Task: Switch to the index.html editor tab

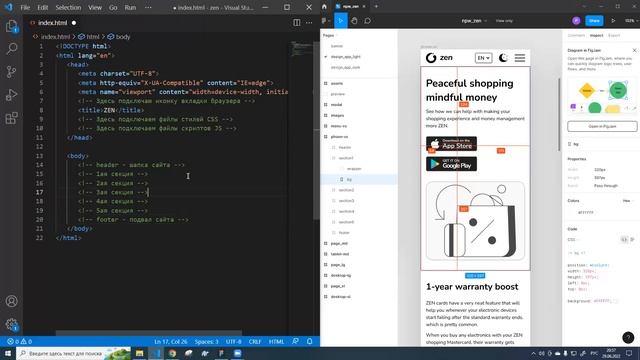Action: [x=53, y=23]
